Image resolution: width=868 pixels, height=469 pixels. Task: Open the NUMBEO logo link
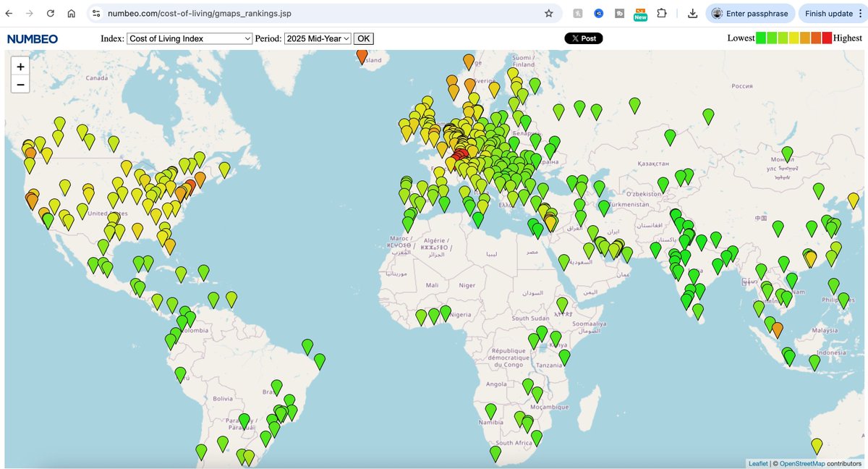(x=33, y=39)
